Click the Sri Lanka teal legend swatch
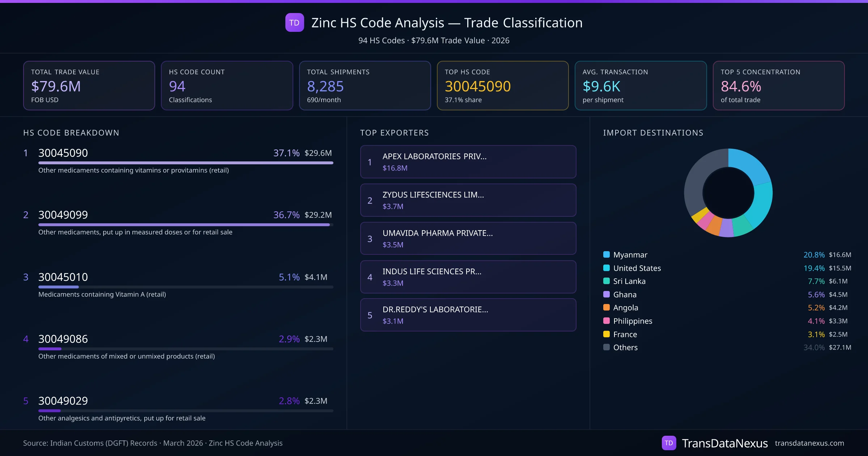Screen dimensions: 868x456 607,281
